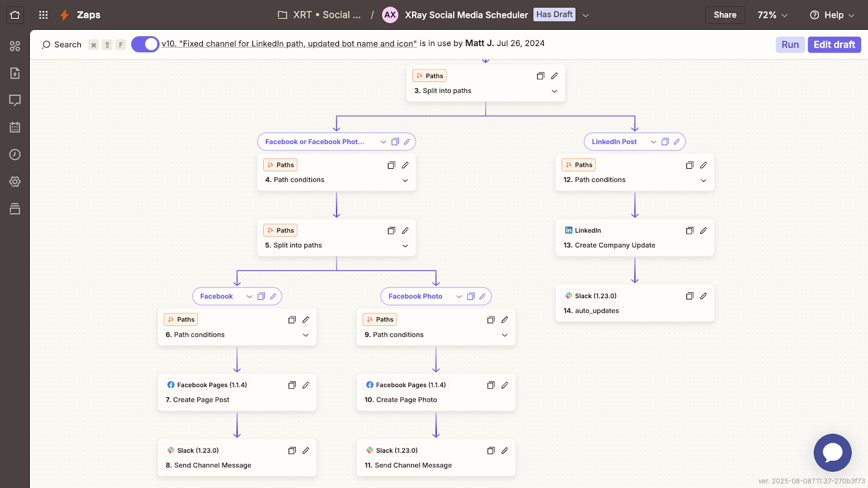Open the XRT Social folder breadcrumb
Screen dimensions: 868x488
[319, 15]
